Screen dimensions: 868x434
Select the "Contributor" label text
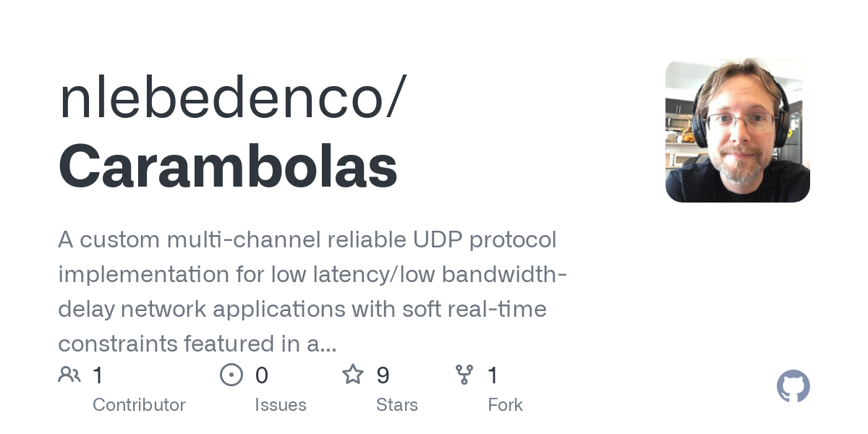point(139,405)
